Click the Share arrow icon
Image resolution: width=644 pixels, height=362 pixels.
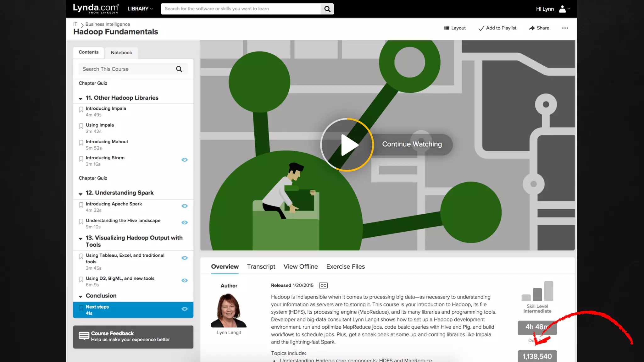(x=532, y=28)
